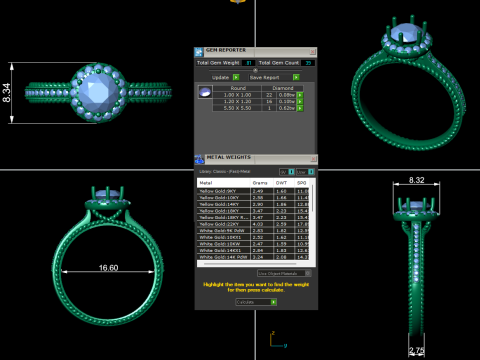Click the 1.20 X 1.20 size cell
Screen dimensions: 480x360
(237, 101)
